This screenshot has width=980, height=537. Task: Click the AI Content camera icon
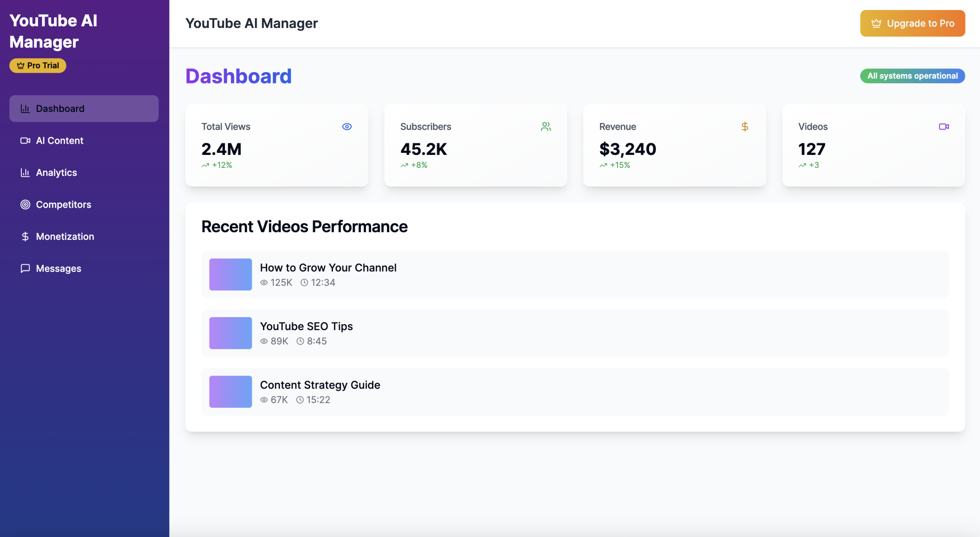[x=25, y=141]
